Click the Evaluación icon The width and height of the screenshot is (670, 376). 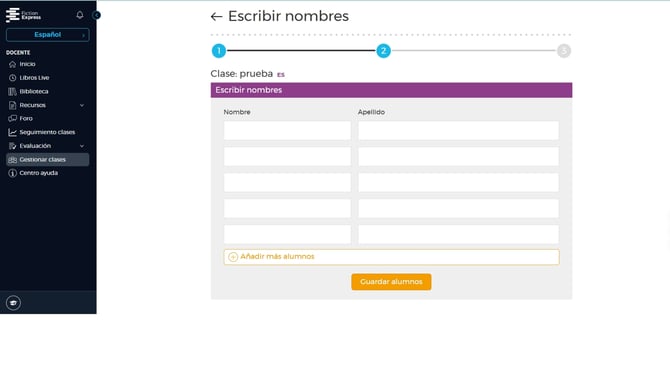coord(12,146)
